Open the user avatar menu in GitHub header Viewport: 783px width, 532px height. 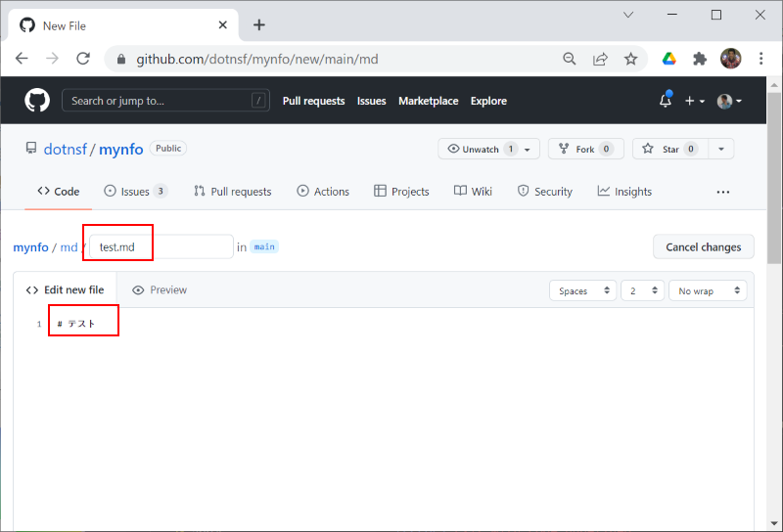[x=729, y=102]
